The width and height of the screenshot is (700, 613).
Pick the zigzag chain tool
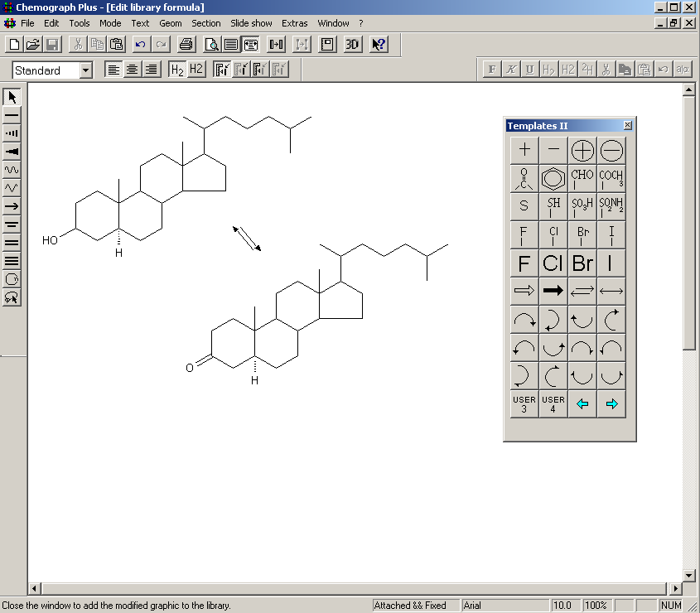pyautogui.click(x=12, y=188)
